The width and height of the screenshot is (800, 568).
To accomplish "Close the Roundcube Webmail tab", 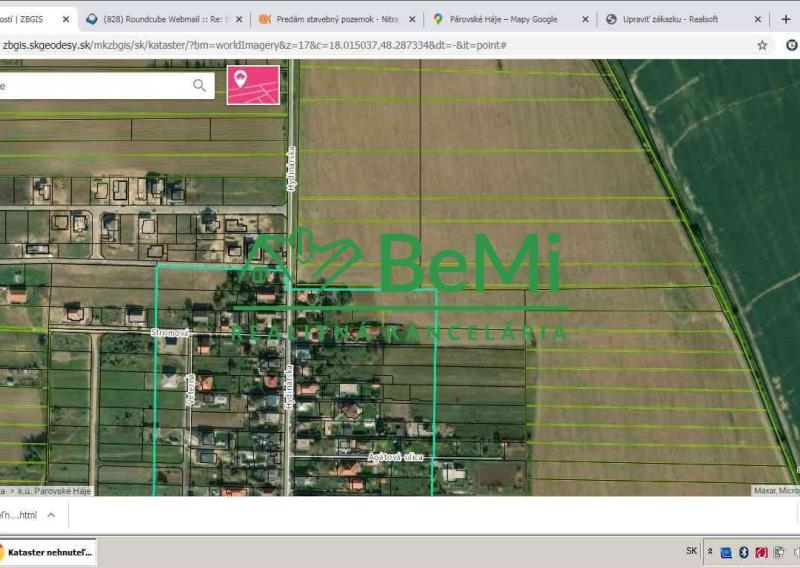I will [239, 19].
